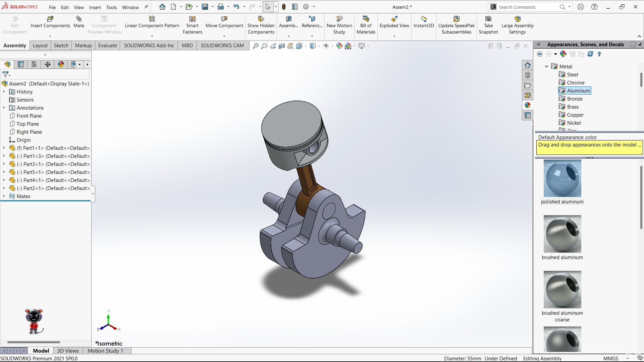The height and width of the screenshot is (362, 644).
Task: Click the Zoom to Fit icon
Action: [x=256, y=46]
